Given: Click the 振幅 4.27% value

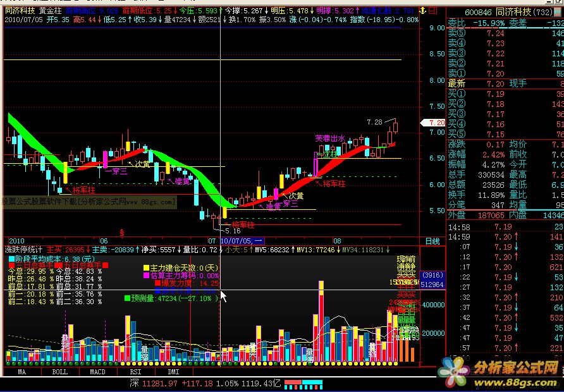Looking at the screenshot, I should point(493,164).
